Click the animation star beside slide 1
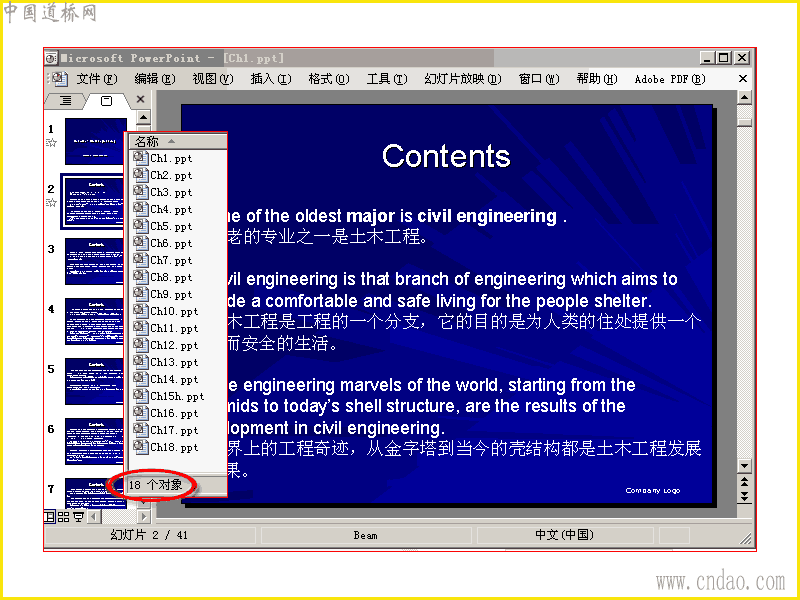800x600 pixels. click(x=52, y=143)
